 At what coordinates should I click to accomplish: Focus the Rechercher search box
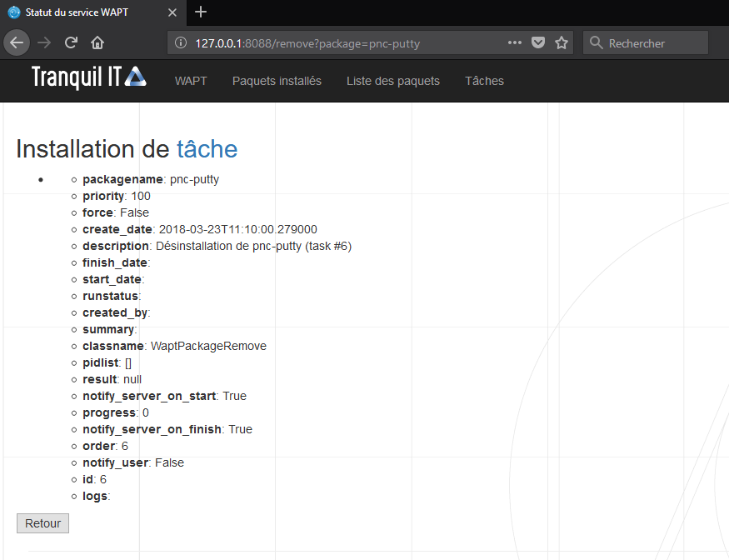coord(646,43)
